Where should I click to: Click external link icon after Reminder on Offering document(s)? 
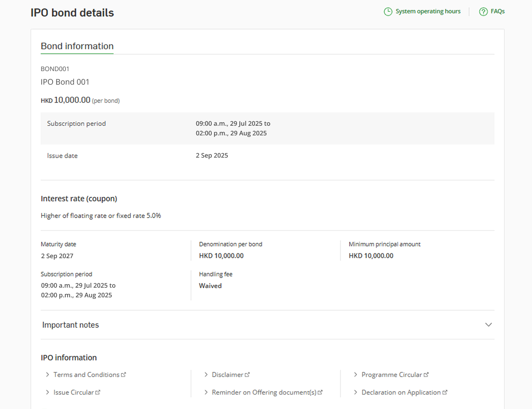[320, 393]
